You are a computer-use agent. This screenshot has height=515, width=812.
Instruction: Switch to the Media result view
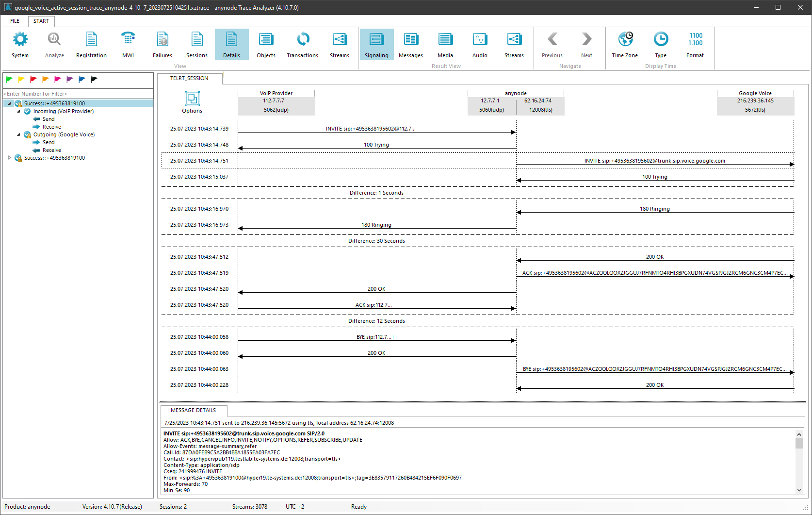click(445, 45)
